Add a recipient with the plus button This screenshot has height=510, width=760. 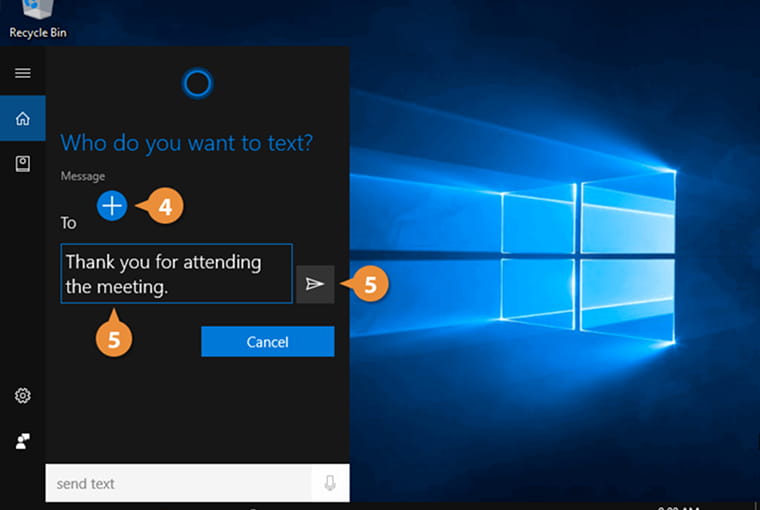click(x=112, y=206)
